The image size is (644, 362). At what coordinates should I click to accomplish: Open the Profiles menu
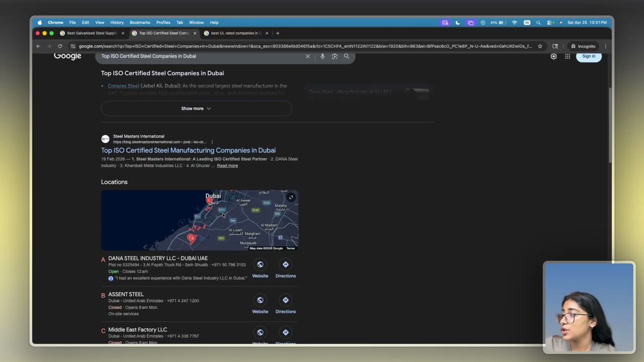pos(163,23)
